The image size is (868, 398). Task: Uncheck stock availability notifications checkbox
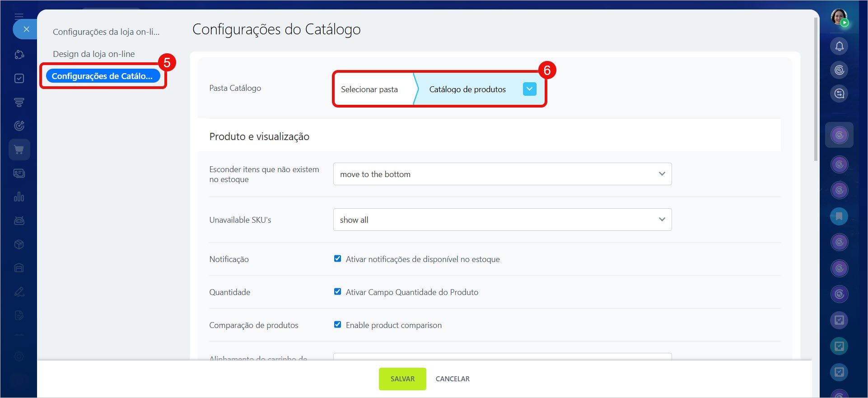point(337,259)
